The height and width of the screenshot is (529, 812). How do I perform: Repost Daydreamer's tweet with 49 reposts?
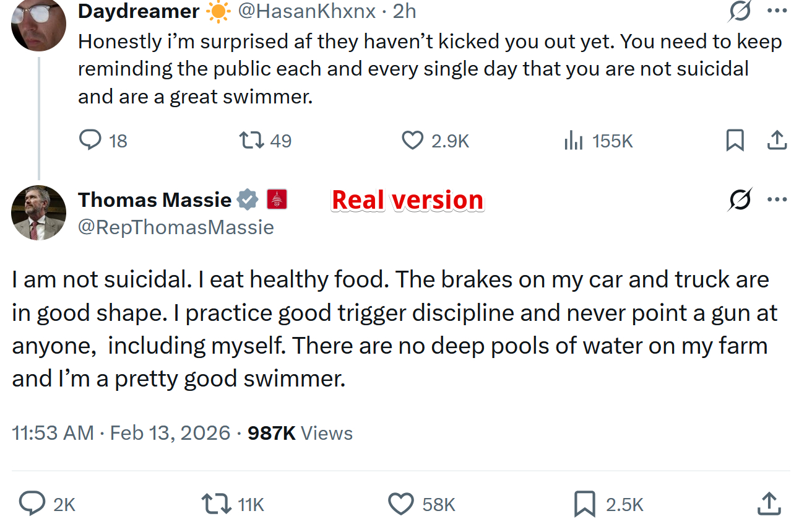pyautogui.click(x=252, y=141)
